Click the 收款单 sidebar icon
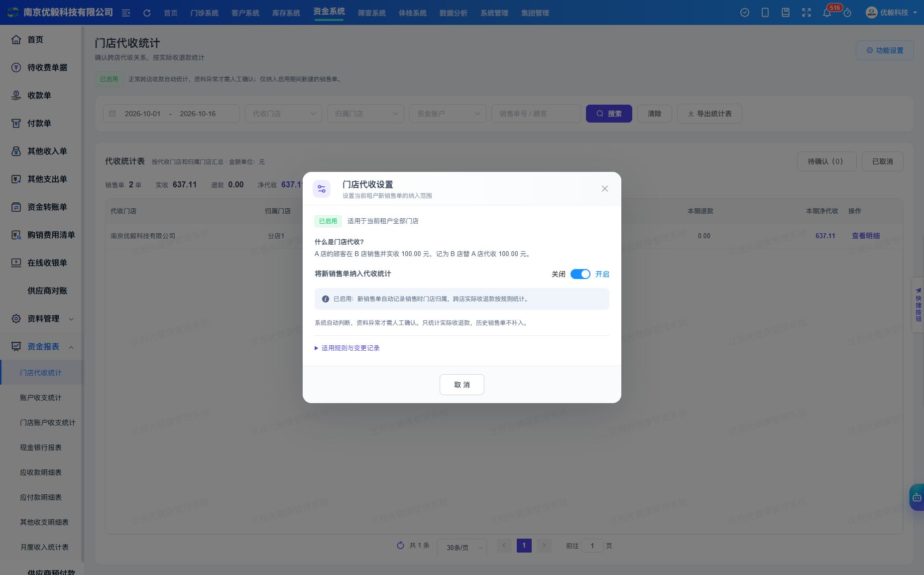This screenshot has width=924, height=575. point(16,95)
